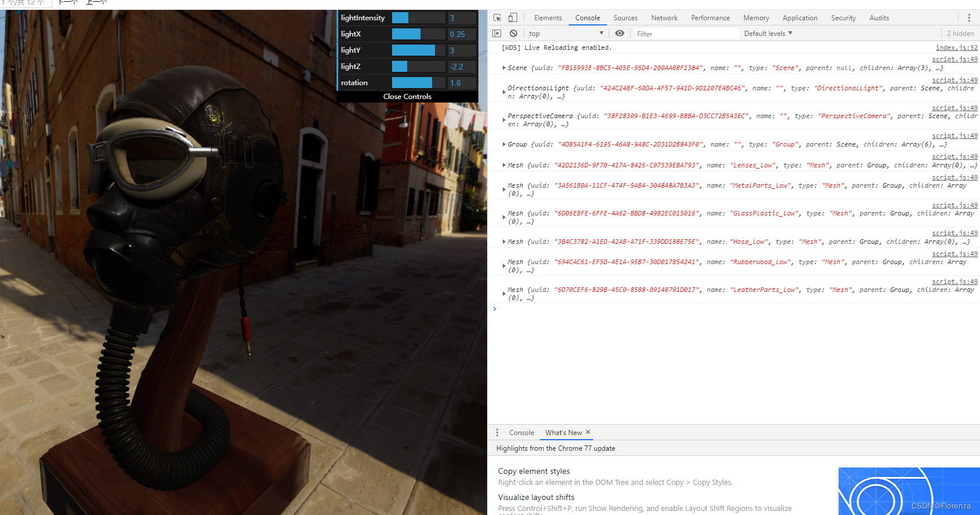Click the Copy element styles heading
The width and height of the screenshot is (980, 515).
coord(533,471)
